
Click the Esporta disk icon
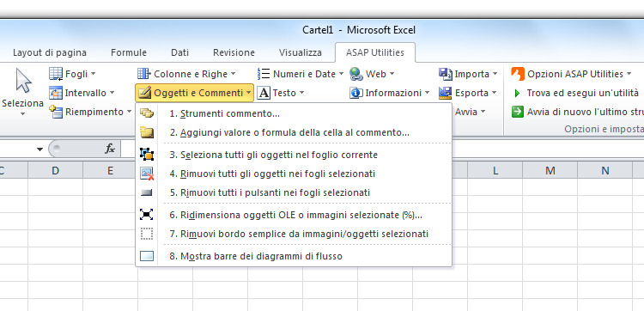(x=445, y=93)
